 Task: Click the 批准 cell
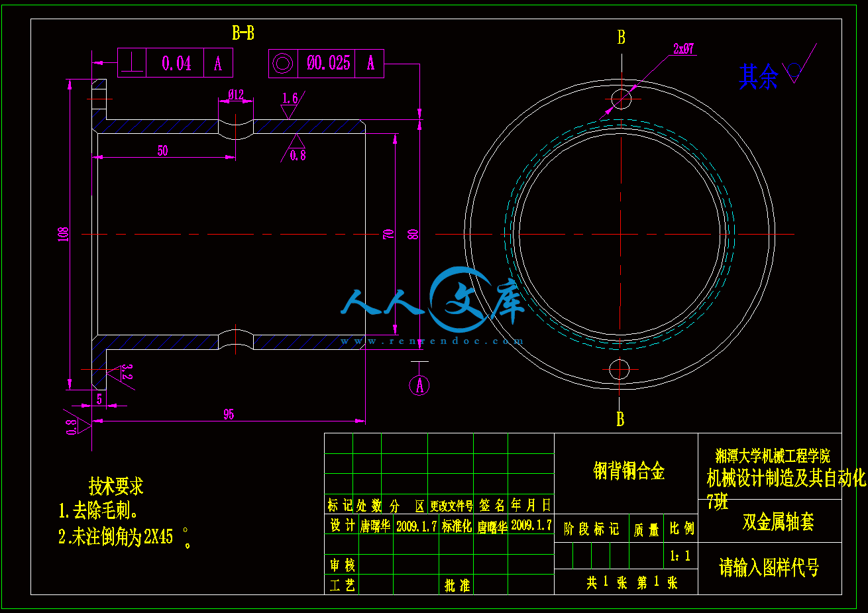click(457, 585)
